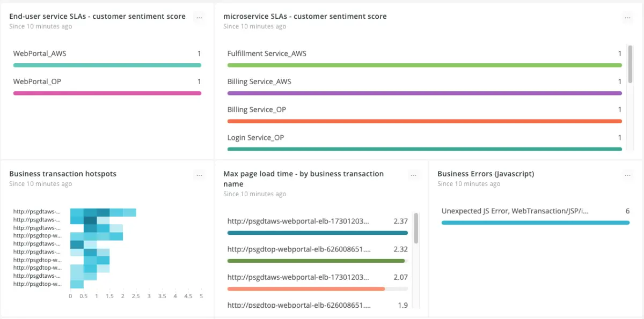The width and height of the screenshot is (644, 319).
Task: Open options menu for End-user service SLAs widget
Action: [199, 18]
